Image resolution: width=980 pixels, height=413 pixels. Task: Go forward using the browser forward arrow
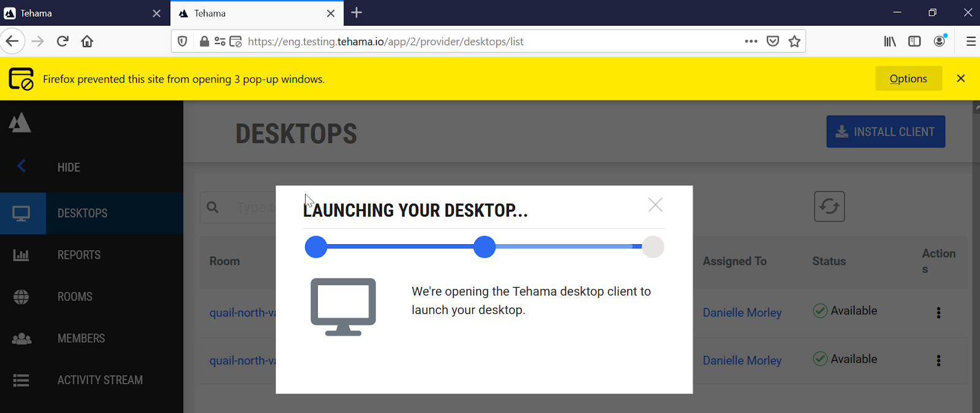coord(38,42)
